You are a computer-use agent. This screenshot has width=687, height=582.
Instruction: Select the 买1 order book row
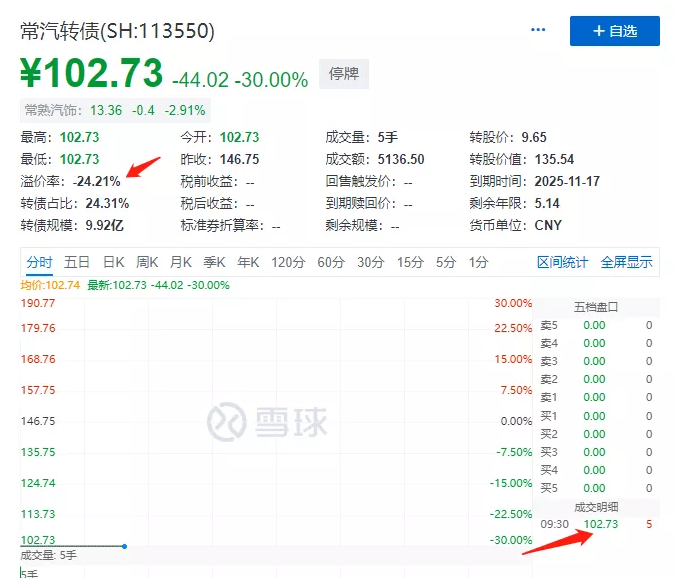[596, 416]
